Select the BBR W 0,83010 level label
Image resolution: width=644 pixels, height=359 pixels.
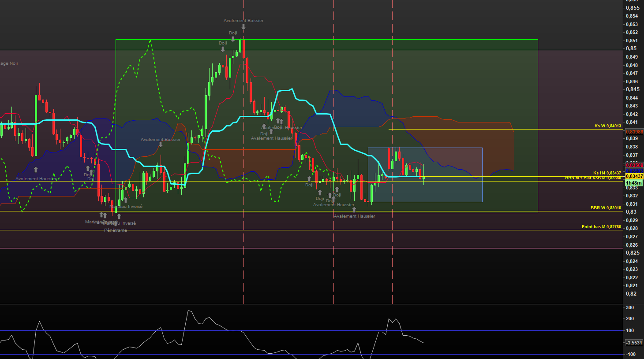point(606,208)
